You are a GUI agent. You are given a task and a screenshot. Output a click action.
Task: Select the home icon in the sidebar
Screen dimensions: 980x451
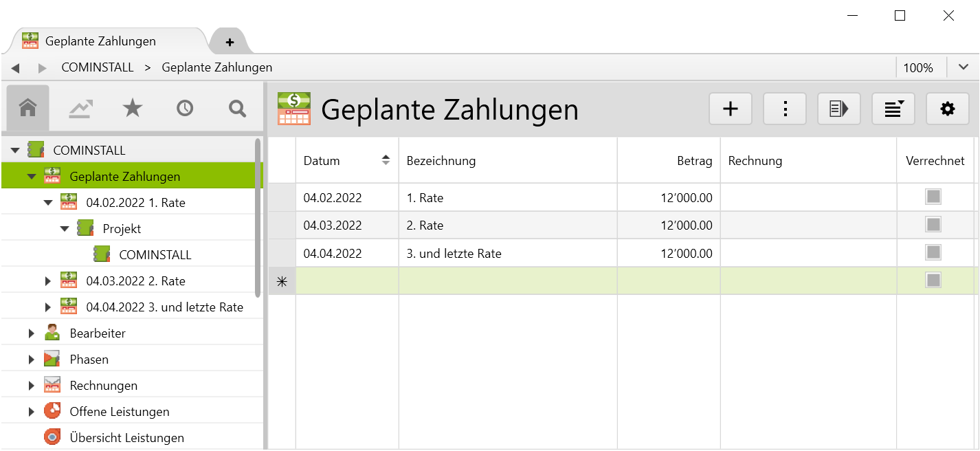pos(27,108)
